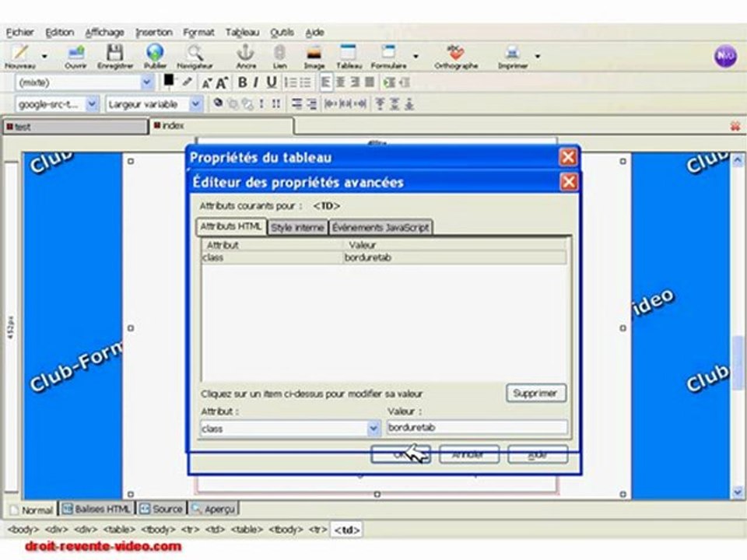The height and width of the screenshot is (560, 747).
Task: Right-align the text
Action: (355, 82)
